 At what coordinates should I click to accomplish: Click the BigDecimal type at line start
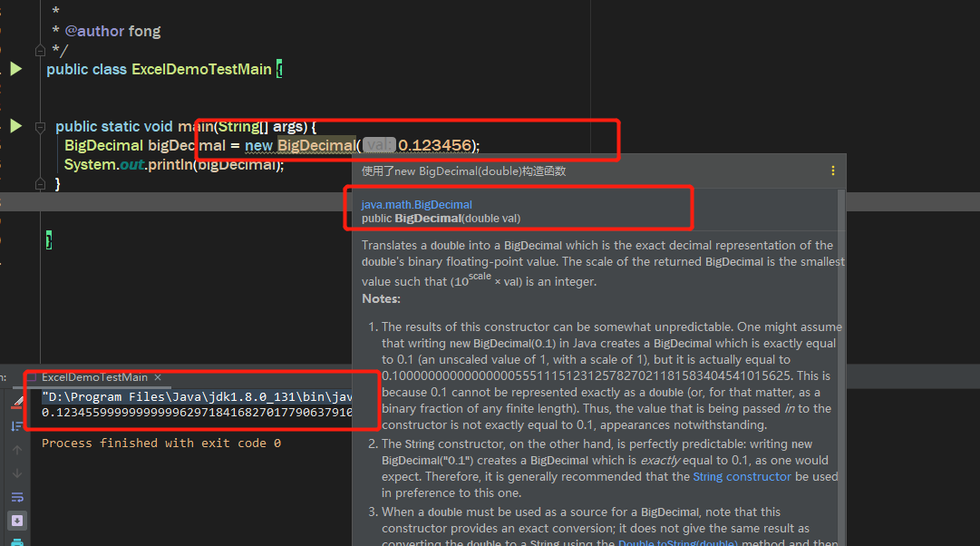coord(103,146)
